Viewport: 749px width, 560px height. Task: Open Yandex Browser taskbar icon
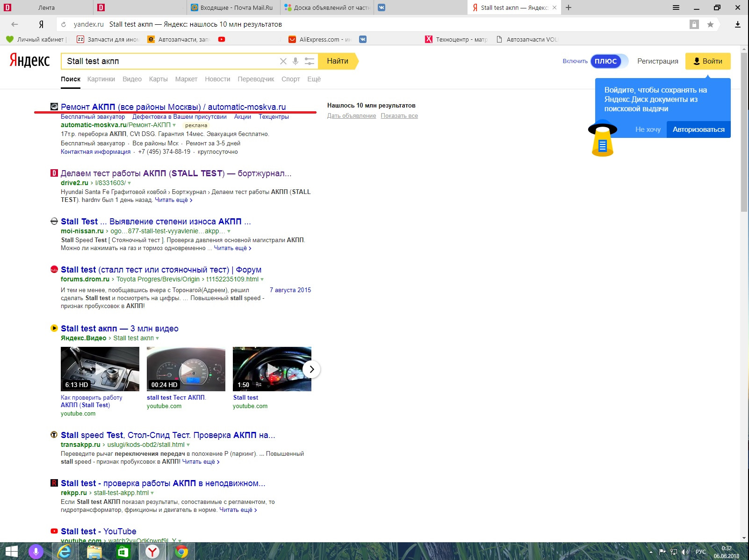point(152,552)
